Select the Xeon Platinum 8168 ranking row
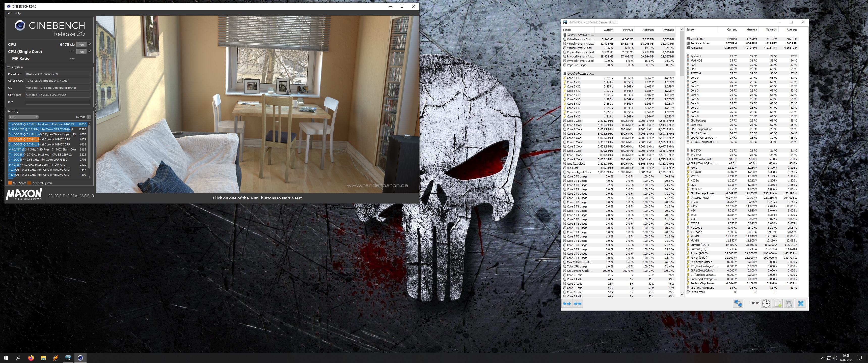Image resolution: width=868 pixels, height=363 pixels. 47,124
